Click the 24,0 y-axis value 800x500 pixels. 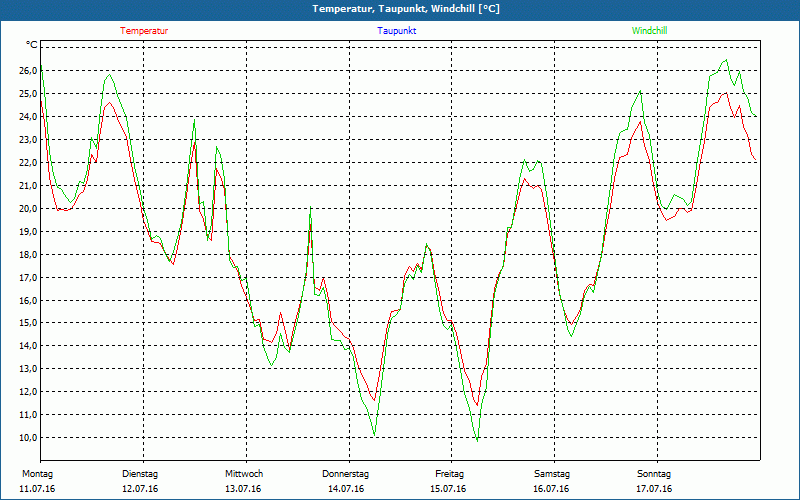point(29,116)
